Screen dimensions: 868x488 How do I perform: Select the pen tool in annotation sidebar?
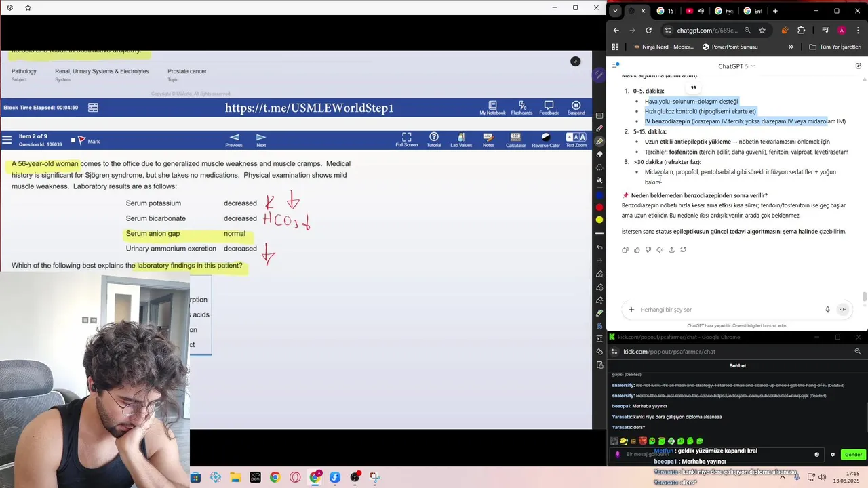point(599,129)
